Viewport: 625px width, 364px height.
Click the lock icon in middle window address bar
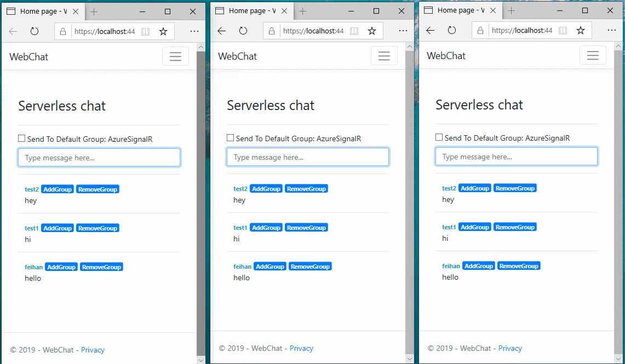(x=272, y=31)
